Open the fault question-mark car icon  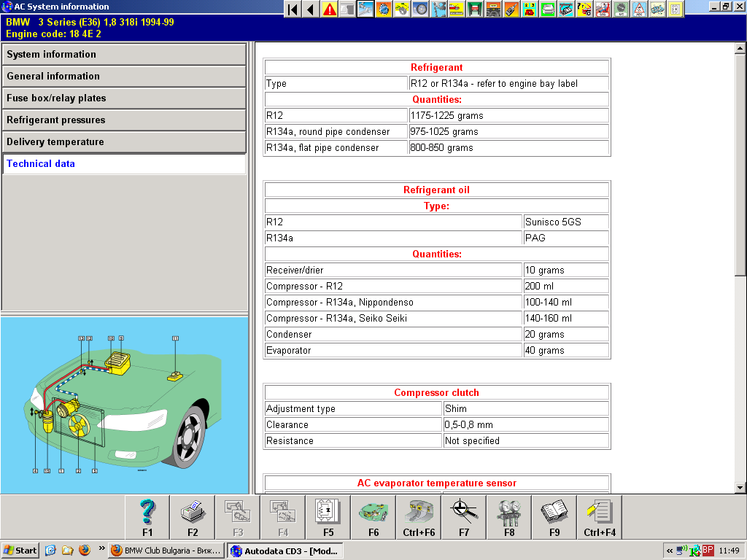(584, 9)
